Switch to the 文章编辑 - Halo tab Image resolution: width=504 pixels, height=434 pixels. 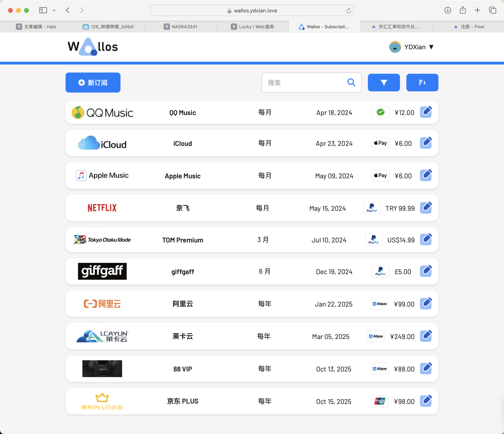pyautogui.click(x=36, y=27)
